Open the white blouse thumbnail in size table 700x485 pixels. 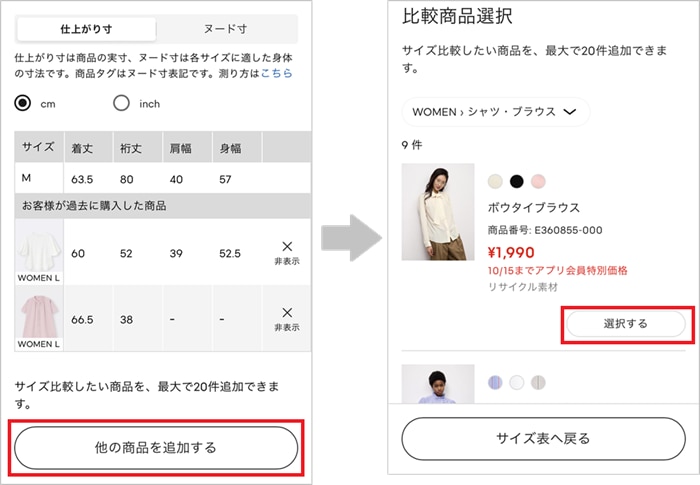(39, 252)
